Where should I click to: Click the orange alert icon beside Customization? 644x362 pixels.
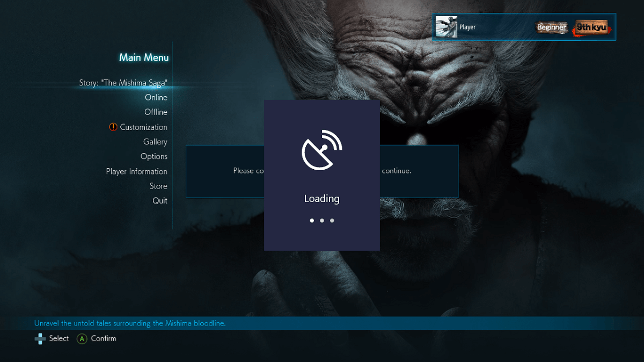[113, 127]
